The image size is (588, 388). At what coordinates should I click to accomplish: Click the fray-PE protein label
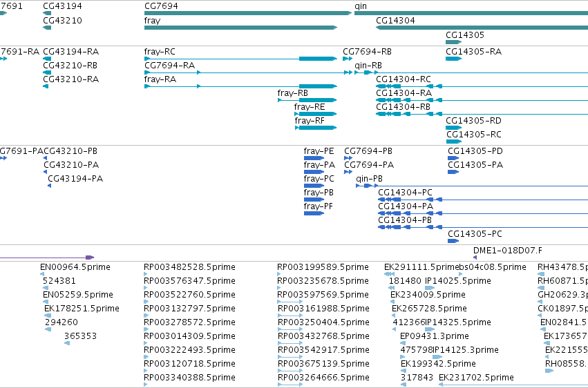[319, 151]
